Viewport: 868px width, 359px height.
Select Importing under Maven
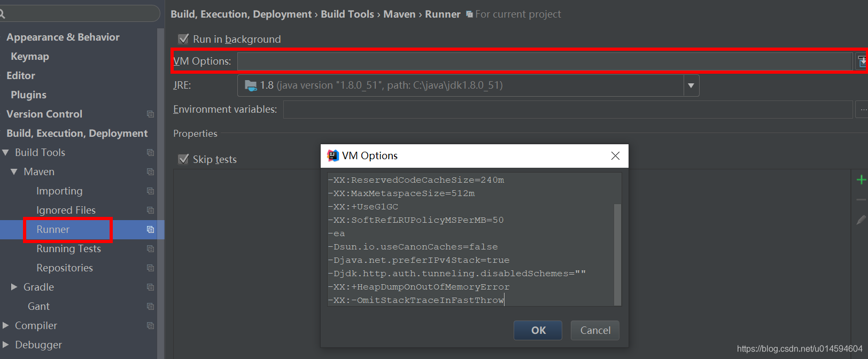pos(59,191)
